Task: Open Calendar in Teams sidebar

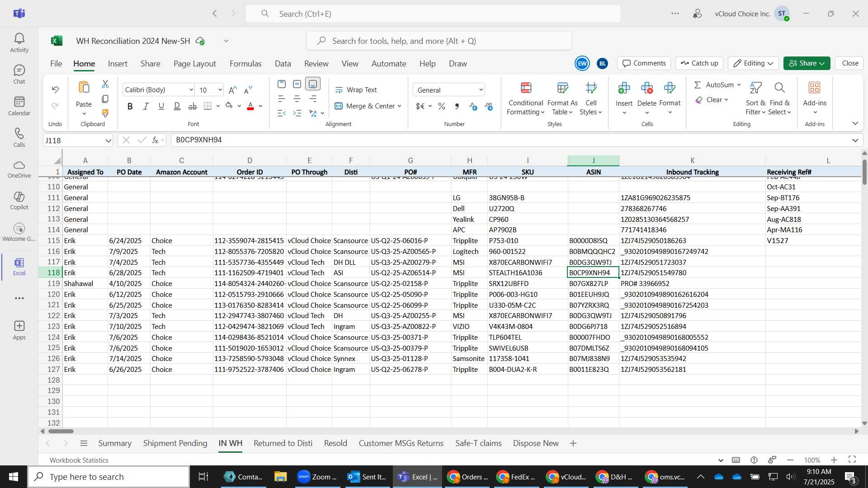Action: (19, 106)
